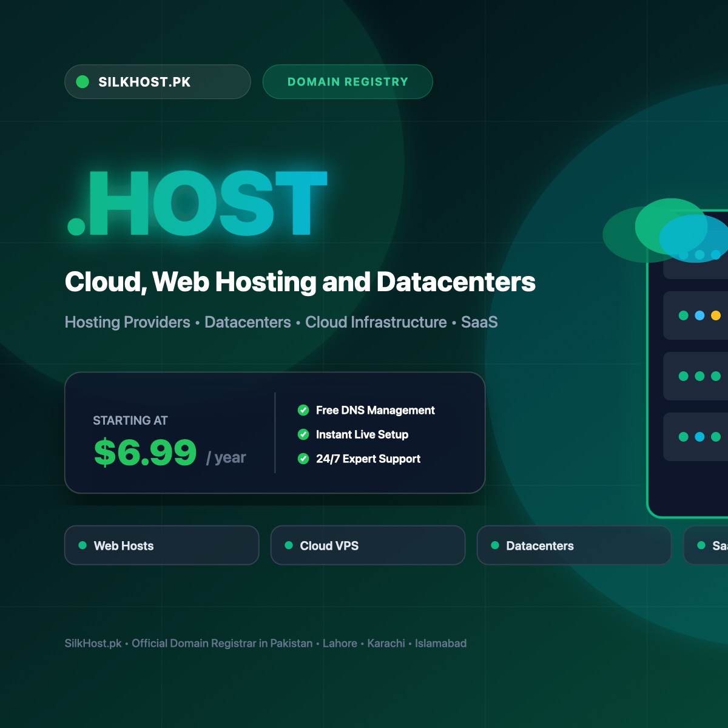Select the heading Cloud, Web Hosting and Datacenters
This screenshot has height=728, width=728.
coord(300,282)
